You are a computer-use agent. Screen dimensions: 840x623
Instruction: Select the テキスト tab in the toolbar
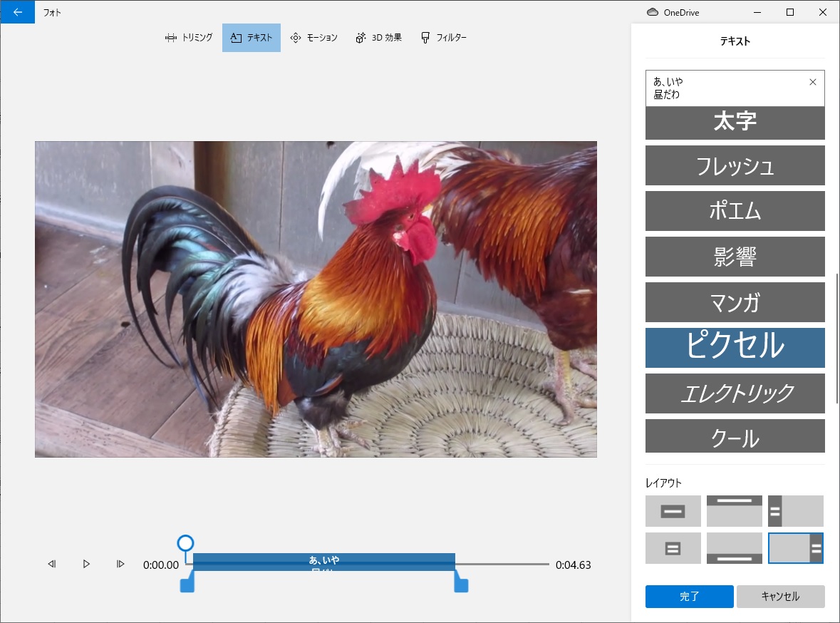(x=252, y=38)
